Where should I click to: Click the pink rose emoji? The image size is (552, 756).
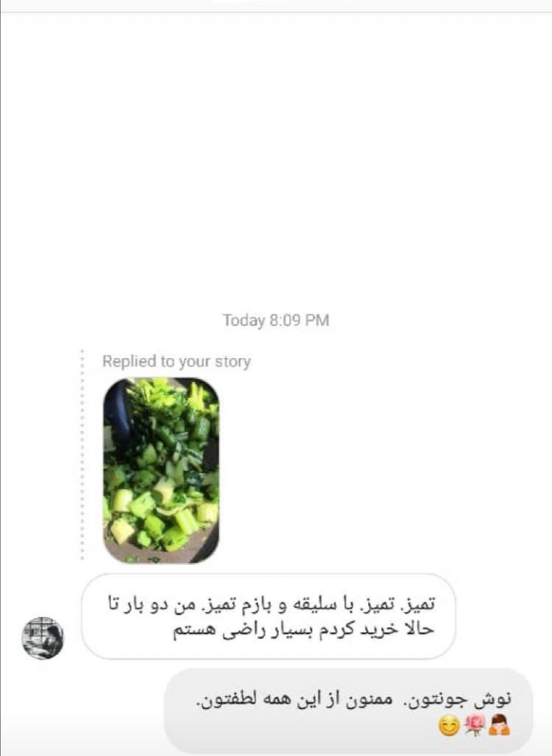click(475, 726)
